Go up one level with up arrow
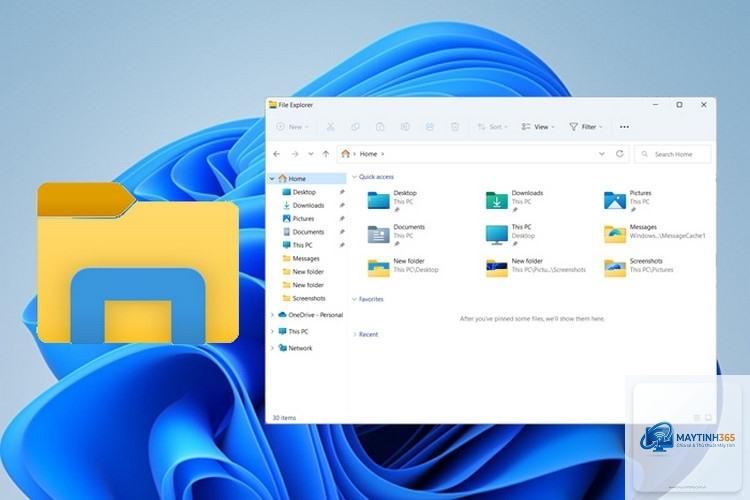The height and width of the screenshot is (500, 750). tap(326, 154)
